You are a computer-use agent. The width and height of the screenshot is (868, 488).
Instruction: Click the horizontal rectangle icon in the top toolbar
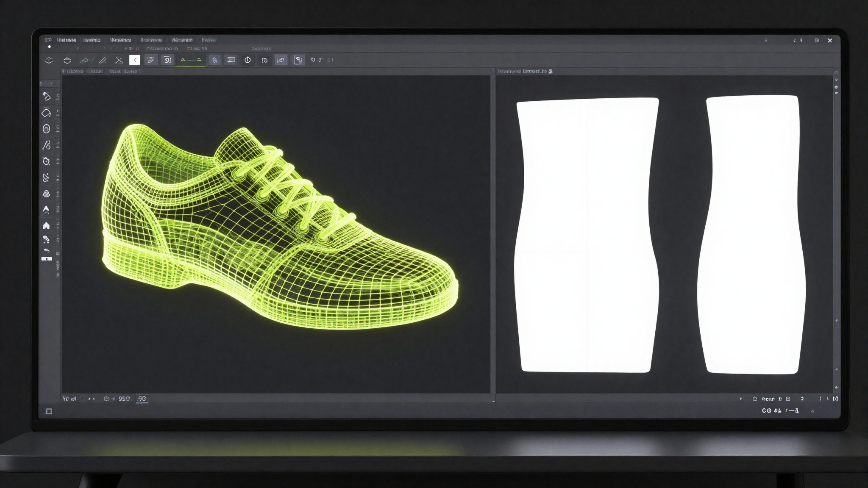click(231, 60)
